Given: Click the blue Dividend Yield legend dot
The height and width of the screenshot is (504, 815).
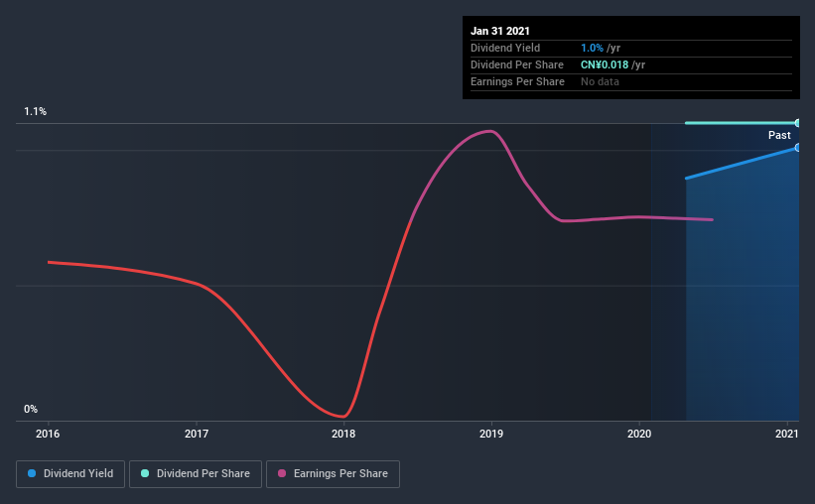Looking at the screenshot, I should (32, 473).
